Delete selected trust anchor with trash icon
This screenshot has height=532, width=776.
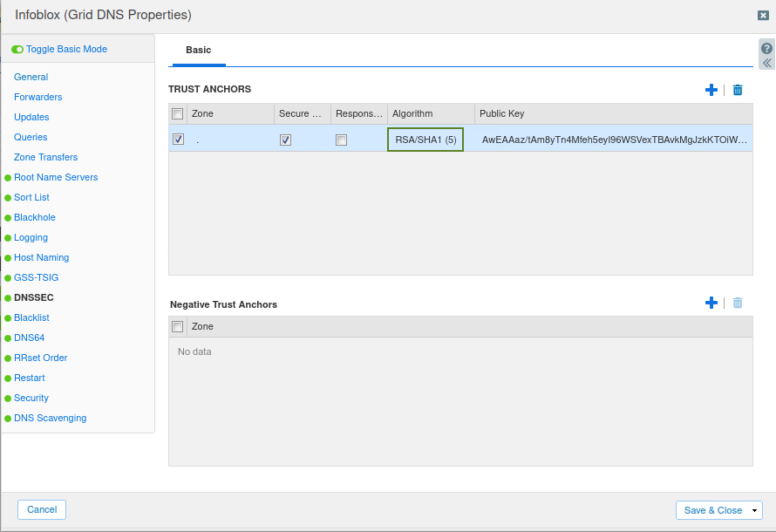pos(738,90)
